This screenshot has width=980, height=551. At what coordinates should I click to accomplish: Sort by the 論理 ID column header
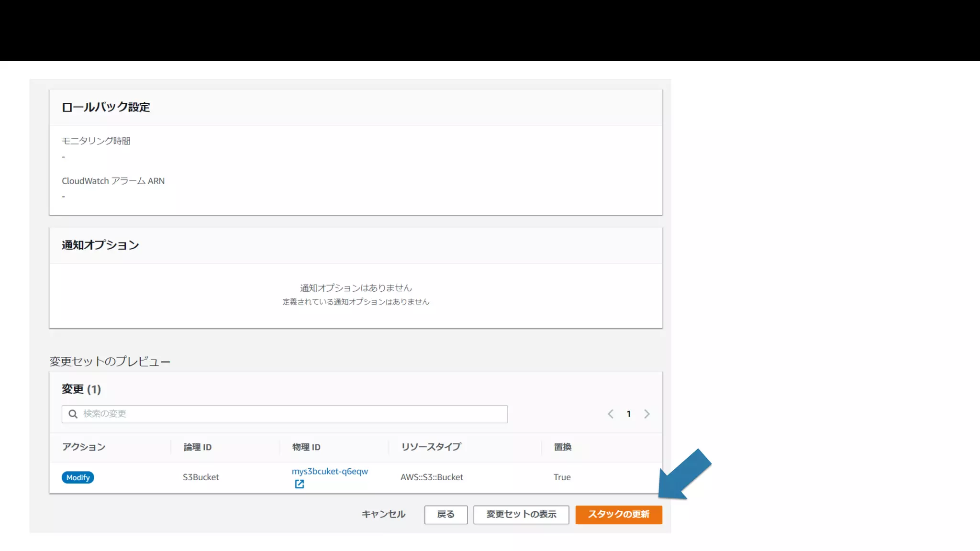coord(197,447)
